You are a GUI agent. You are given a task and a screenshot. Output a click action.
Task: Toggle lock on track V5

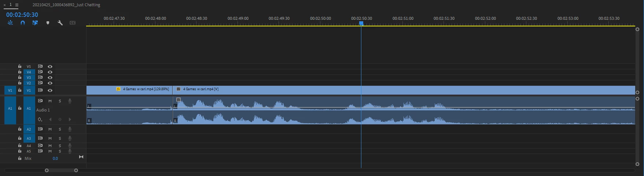[x=20, y=66]
